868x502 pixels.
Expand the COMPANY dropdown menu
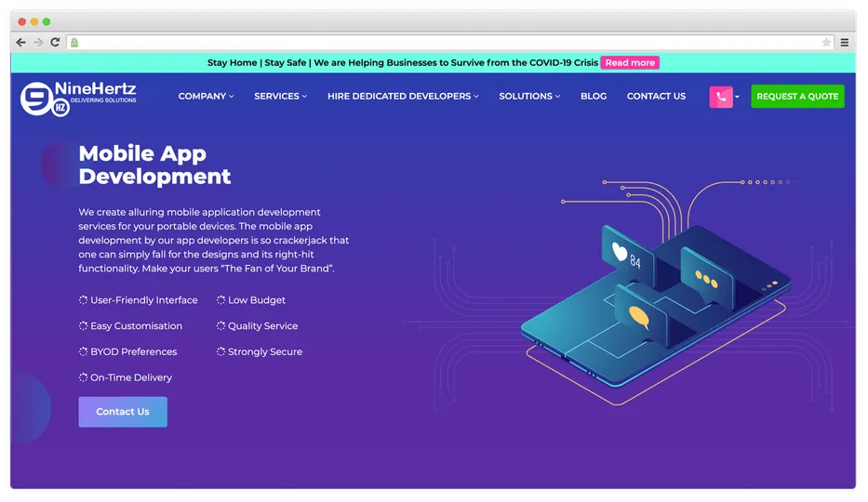coord(206,97)
